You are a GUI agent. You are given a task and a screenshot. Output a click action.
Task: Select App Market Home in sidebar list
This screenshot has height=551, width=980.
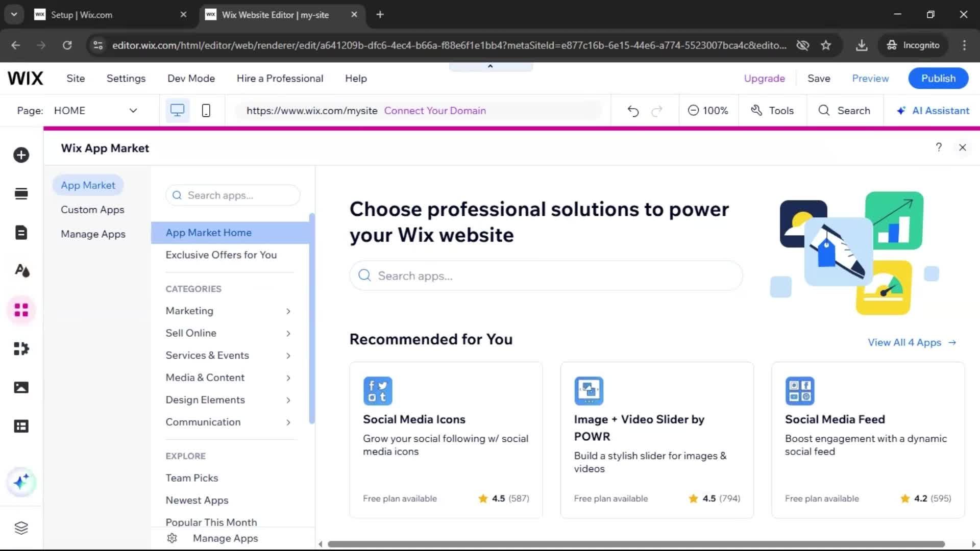230,233
